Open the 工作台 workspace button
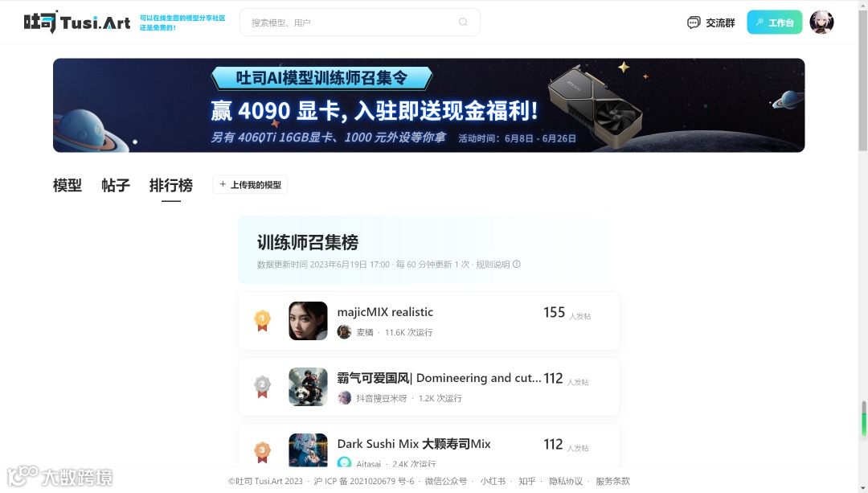Image resolution: width=868 pixels, height=493 pixels. 775,23
